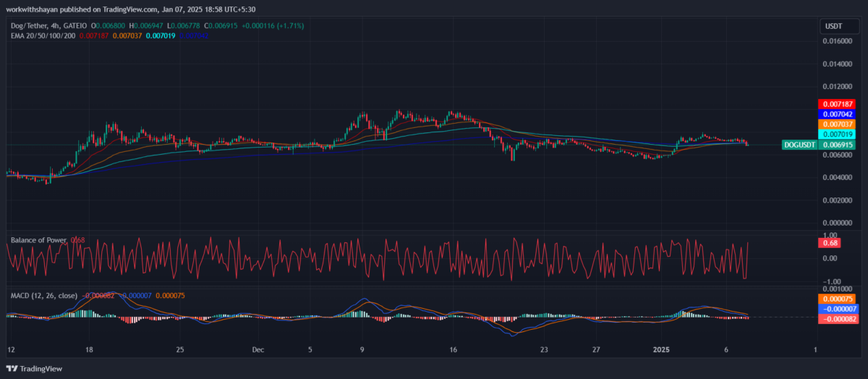Image resolution: width=868 pixels, height=379 pixels.
Task: Click the red -0.000082 MACD histogram tag
Action: click(836, 319)
